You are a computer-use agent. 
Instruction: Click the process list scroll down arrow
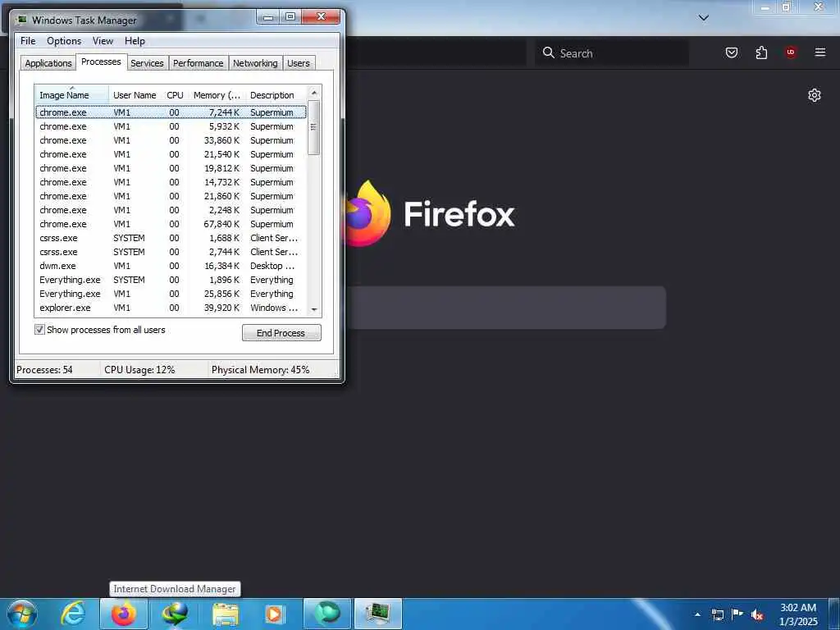[x=314, y=309]
